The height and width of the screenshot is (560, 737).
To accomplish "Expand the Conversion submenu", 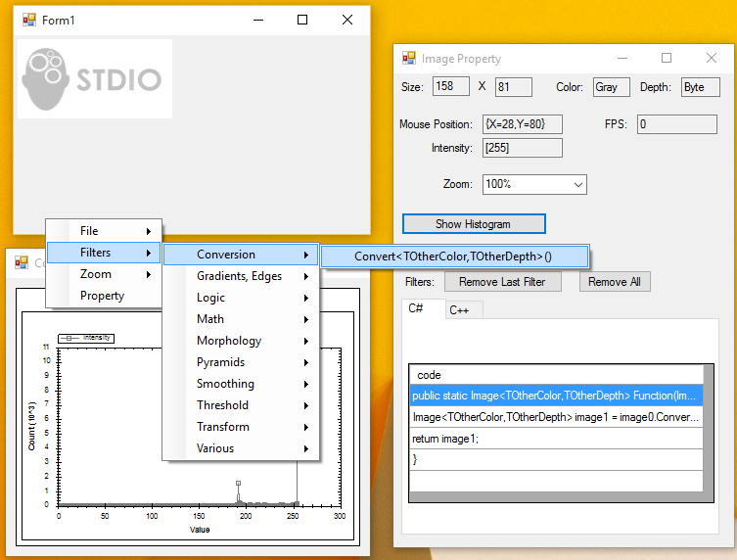I will pyautogui.click(x=241, y=255).
